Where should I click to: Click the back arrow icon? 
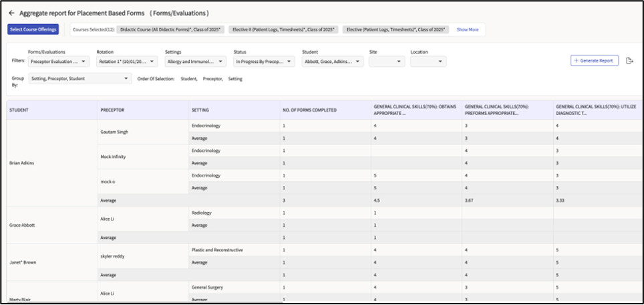click(x=11, y=13)
